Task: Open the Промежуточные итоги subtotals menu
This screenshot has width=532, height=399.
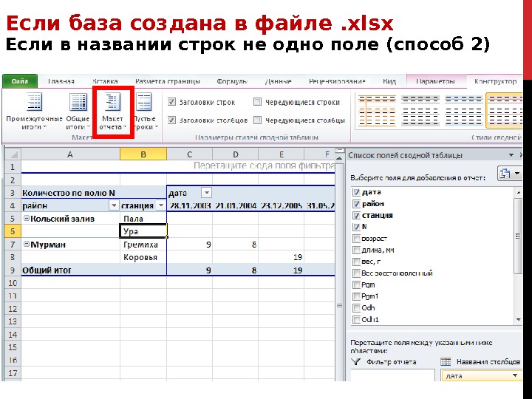Action: point(34,112)
